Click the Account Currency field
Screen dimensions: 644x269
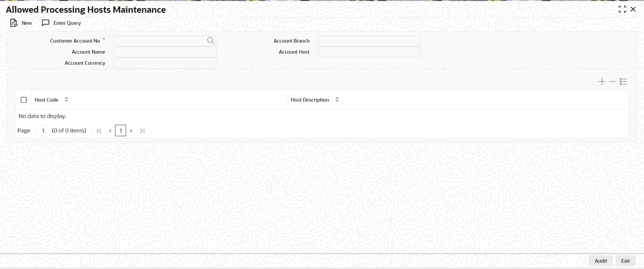click(165, 63)
